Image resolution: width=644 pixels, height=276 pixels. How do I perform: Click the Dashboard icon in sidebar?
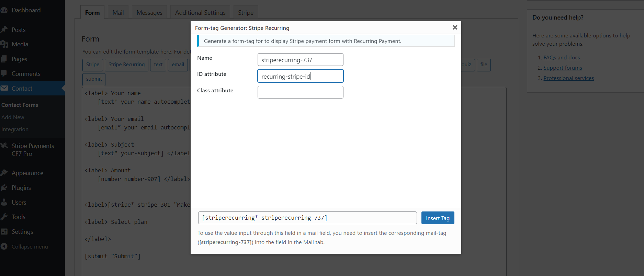(4, 10)
